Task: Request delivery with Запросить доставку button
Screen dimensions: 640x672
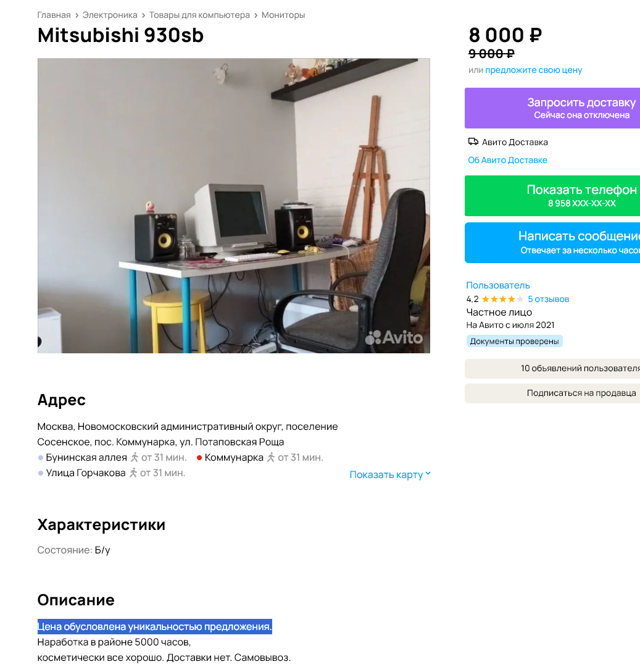Action: pos(552,108)
